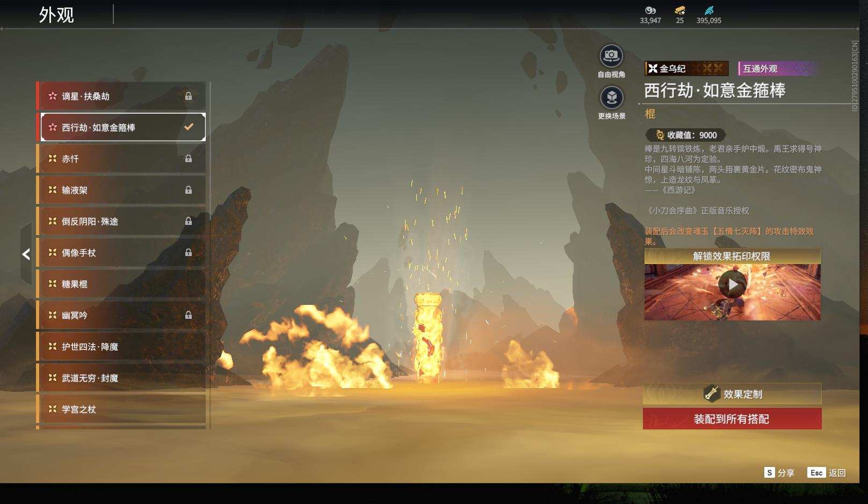Select the 倒反阴阳·殊途 skin entry
The image size is (868, 504).
tap(121, 221)
